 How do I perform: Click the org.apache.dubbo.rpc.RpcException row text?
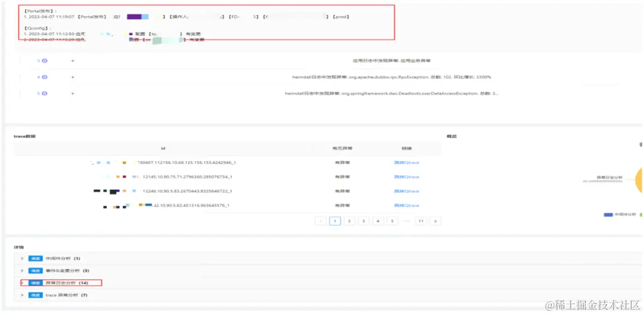[x=391, y=77]
